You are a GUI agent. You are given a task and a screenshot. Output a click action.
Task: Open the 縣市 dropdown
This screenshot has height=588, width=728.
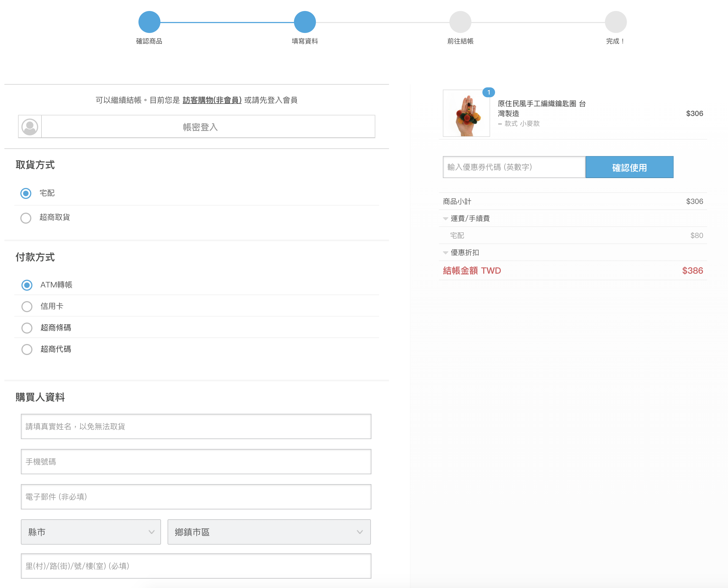91,532
